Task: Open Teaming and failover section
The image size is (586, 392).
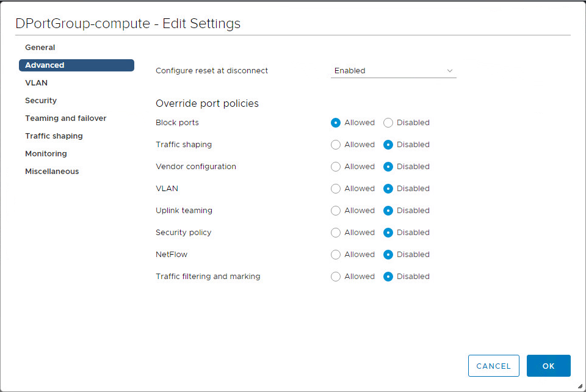Action: point(66,118)
